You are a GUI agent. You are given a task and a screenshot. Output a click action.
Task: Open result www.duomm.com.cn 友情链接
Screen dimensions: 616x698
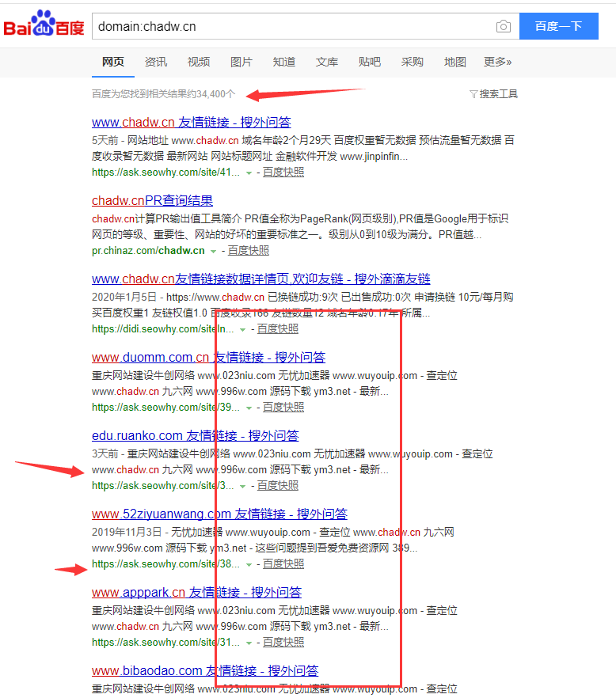coord(208,357)
